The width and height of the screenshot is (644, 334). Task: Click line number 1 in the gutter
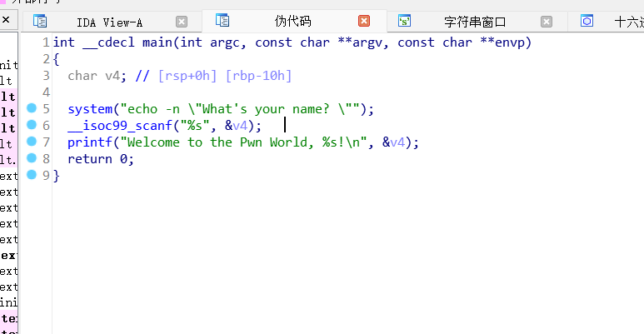pos(46,42)
